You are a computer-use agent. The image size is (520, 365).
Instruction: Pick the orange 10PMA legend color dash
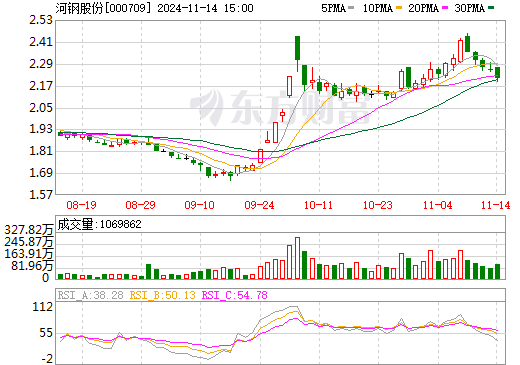coord(398,8)
